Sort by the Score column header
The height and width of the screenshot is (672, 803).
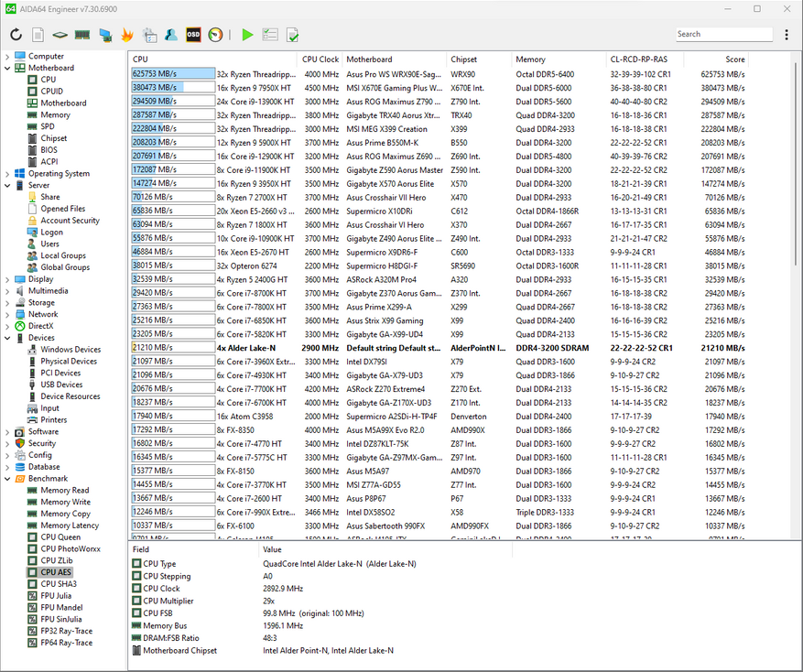coord(735,59)
